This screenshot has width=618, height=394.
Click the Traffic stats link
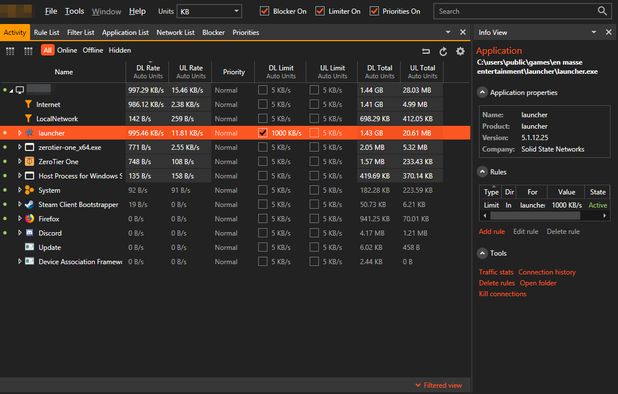[496, 272]
